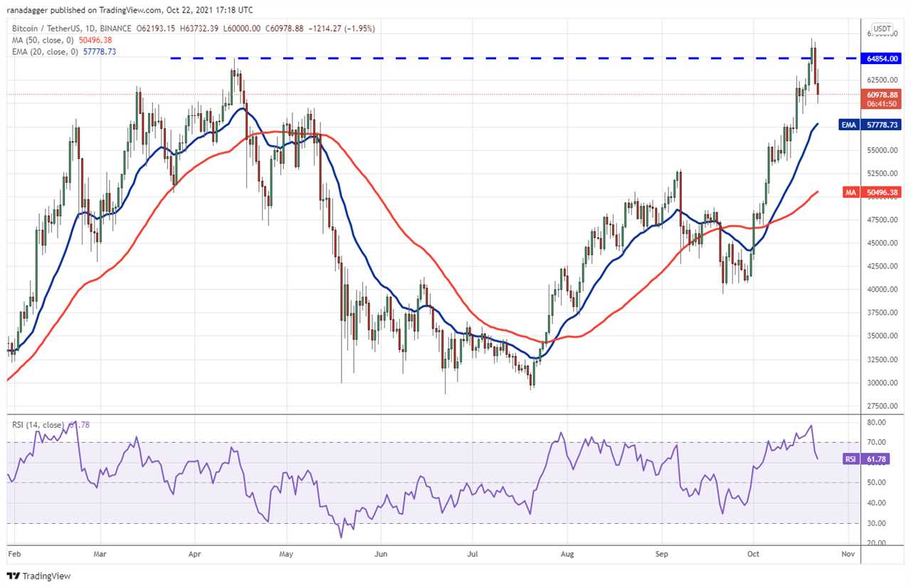Click the TradingView logo at bottom left
Image resolution: width=911 pixels, height=588 pixels.
[x=39, y=576]
